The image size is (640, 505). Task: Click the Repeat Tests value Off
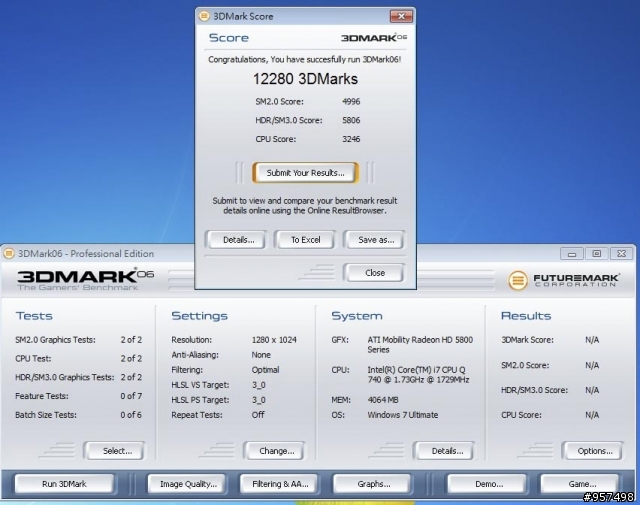pos(258,415)
